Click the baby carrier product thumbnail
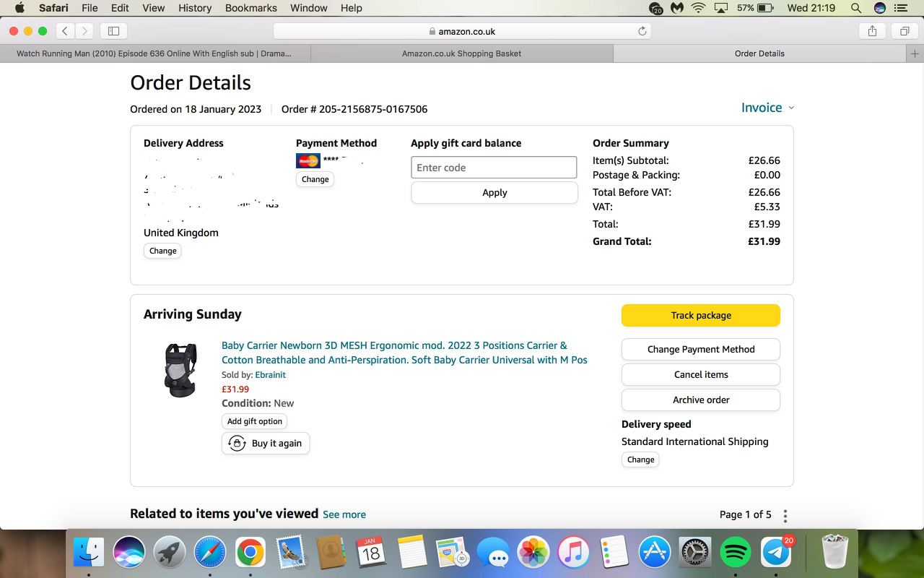The image size is (924, 578). (x=180, y=369)
